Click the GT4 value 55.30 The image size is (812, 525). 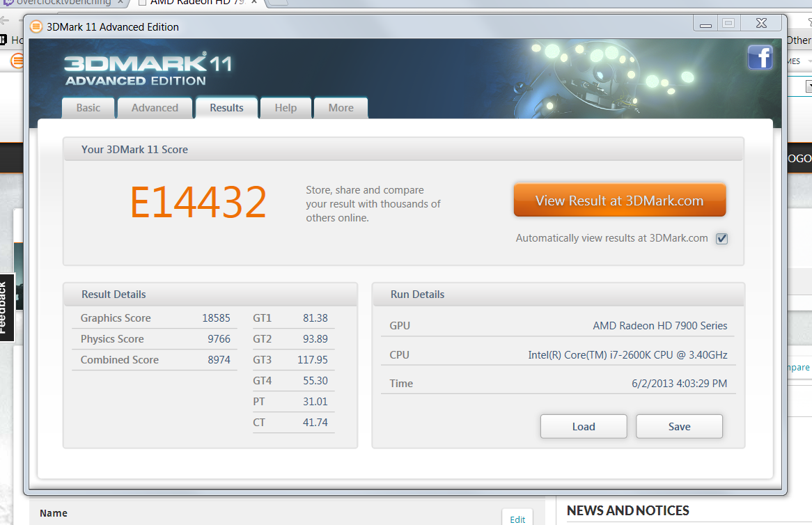tap(315, 381)
